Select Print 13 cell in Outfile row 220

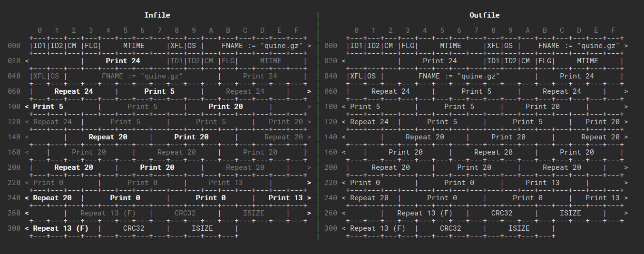(543, 183)
